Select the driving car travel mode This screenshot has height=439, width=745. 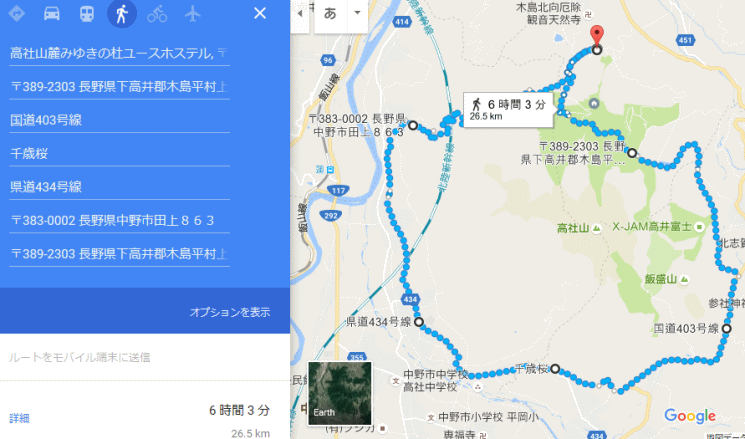[x=52, y=13]
